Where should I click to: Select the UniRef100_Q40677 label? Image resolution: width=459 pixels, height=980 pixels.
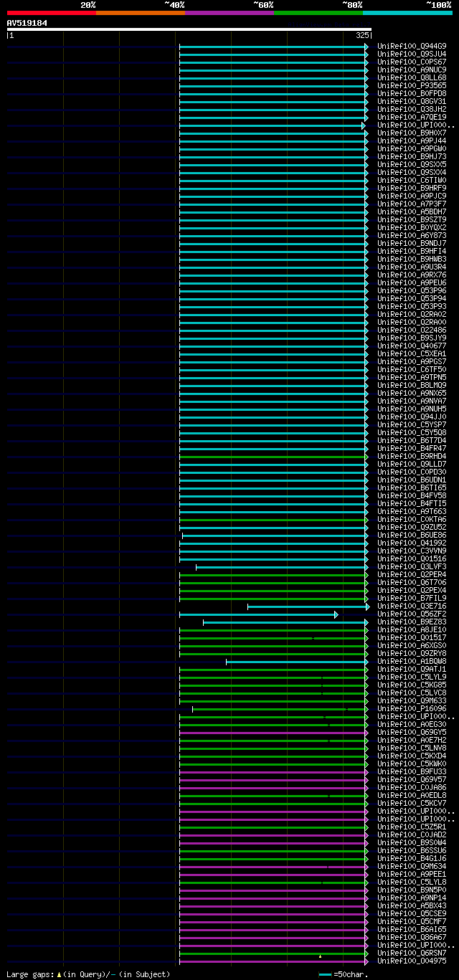pos(412,346)
